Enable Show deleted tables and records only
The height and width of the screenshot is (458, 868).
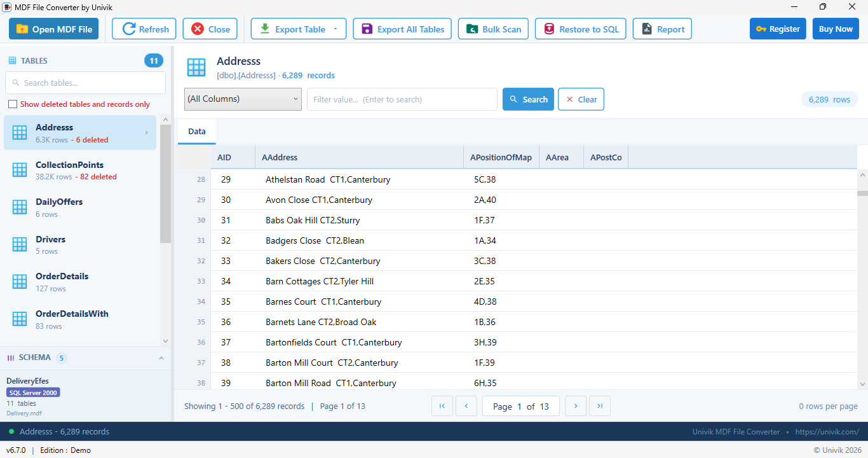tap(12, 104)
